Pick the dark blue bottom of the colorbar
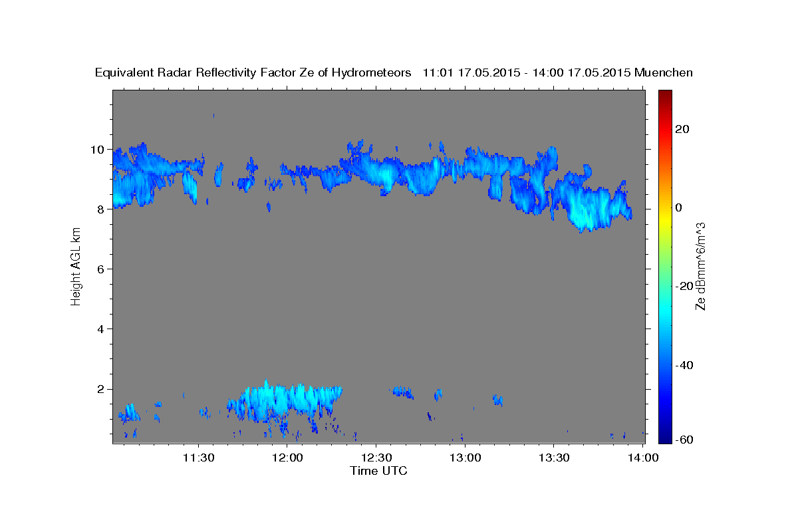798x532 pixels. tap(665, 438)
